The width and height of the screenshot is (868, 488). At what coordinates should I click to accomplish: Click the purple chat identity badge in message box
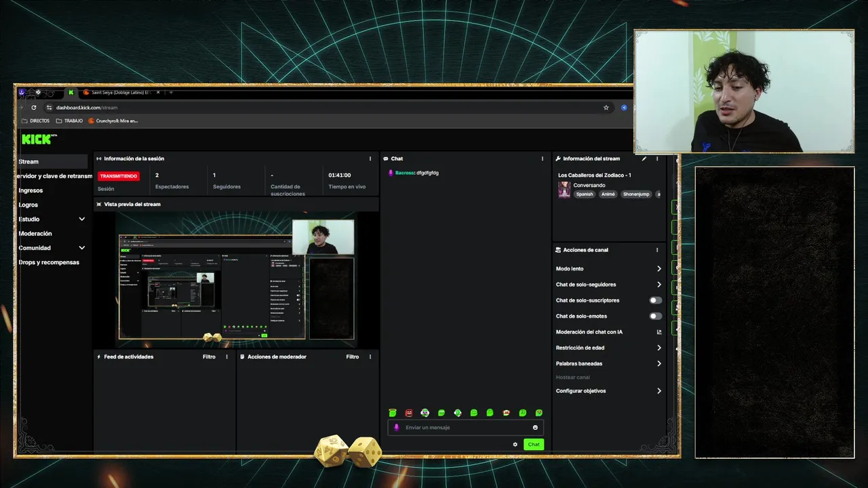point(397,428)
